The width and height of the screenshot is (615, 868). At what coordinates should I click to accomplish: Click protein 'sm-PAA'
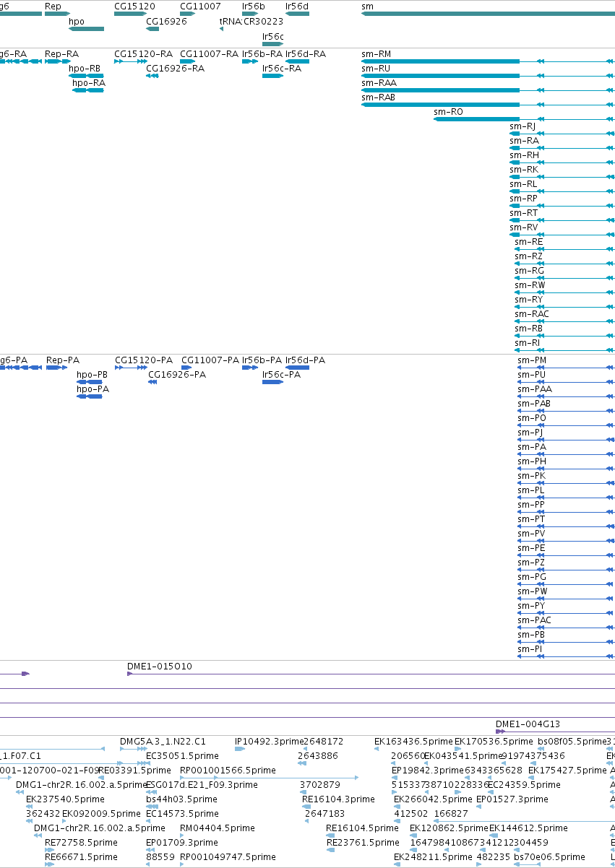(535, 389)
